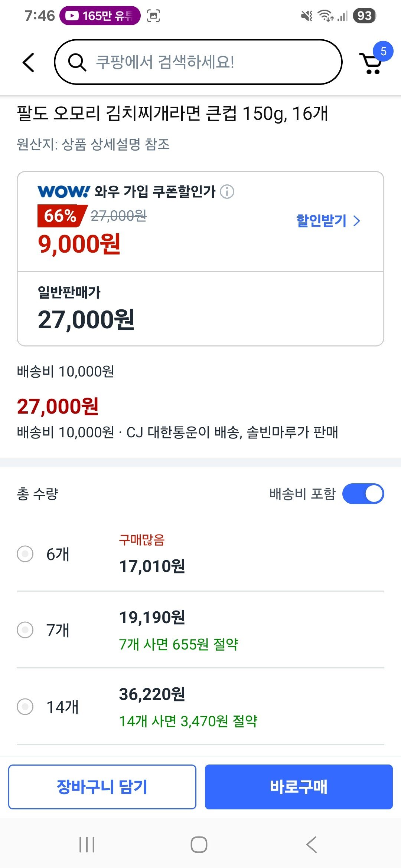Tap the WOW coupon info icon

[x=227, y=192]
